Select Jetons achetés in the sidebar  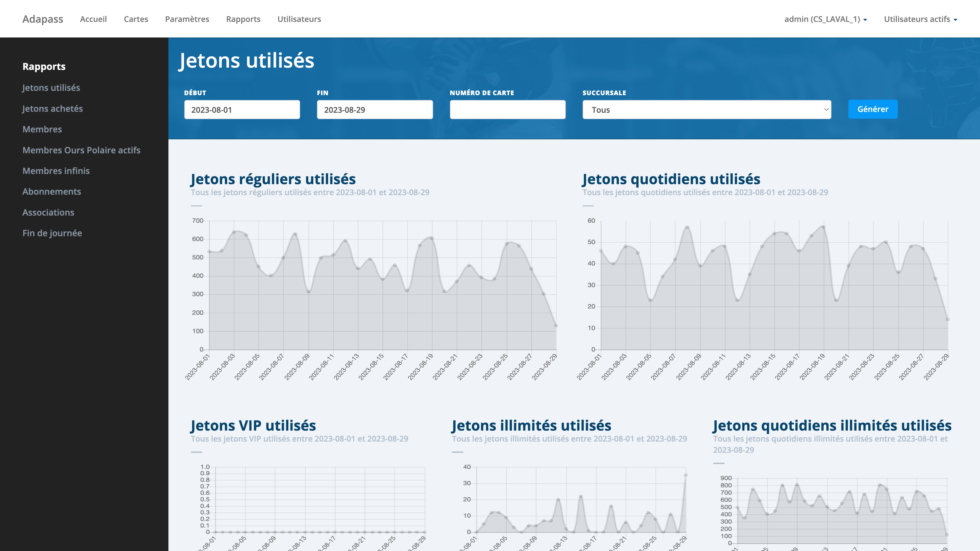53,108
